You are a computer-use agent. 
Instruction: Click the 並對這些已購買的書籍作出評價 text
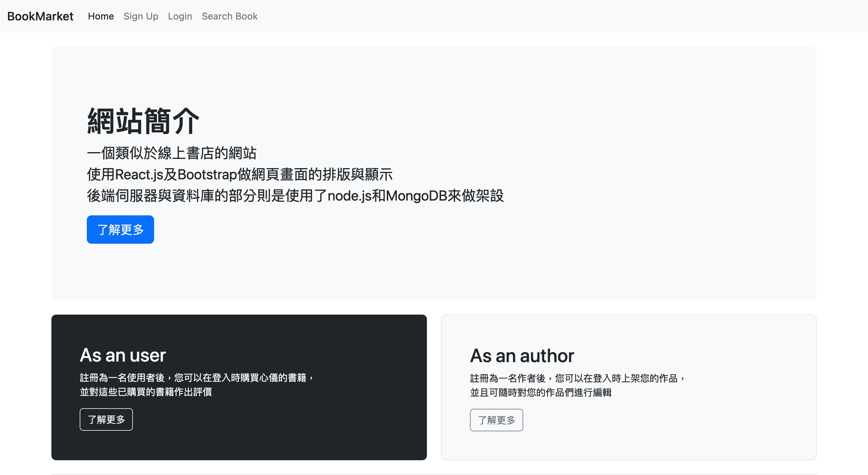tap(146, 392)
